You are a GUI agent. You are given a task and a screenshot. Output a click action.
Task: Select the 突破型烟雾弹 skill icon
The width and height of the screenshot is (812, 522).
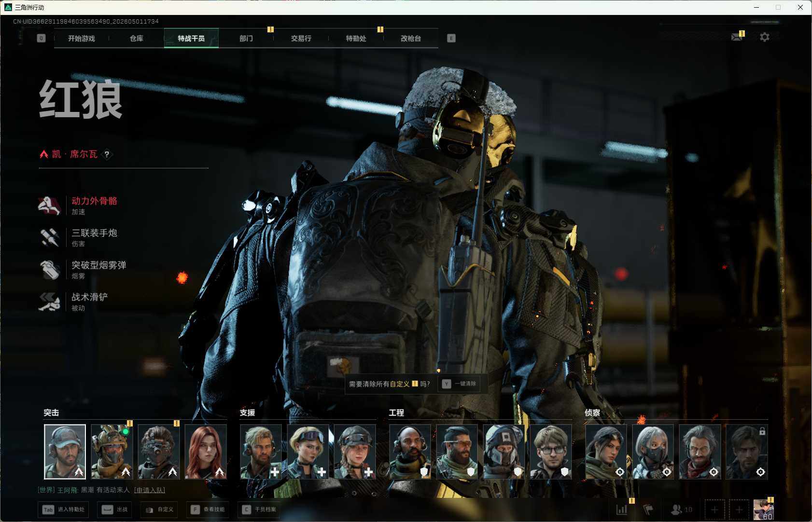click(49, 270)
